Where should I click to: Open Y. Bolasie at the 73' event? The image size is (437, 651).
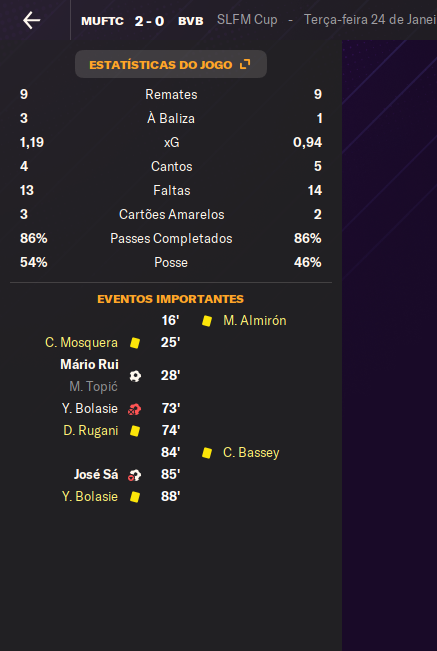[90, 409]
